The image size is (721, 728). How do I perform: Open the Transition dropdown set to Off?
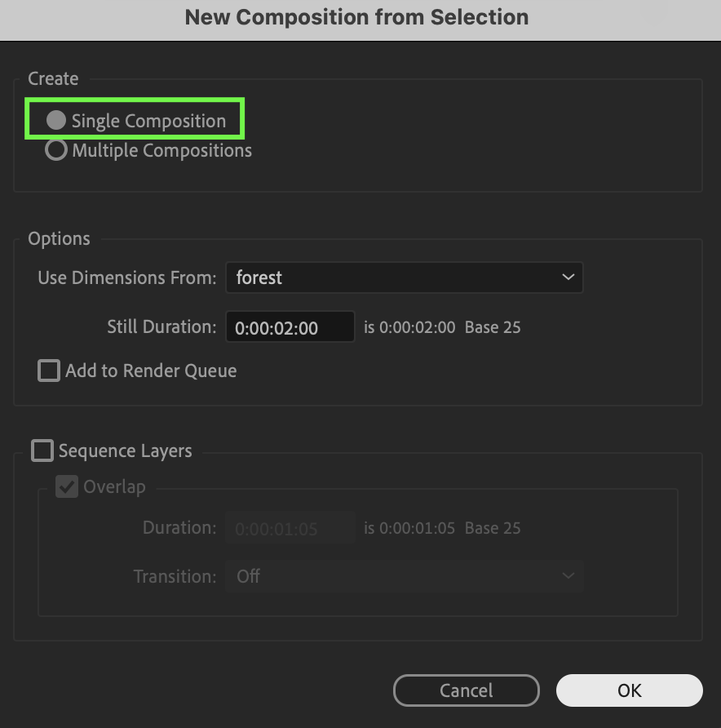404,576
